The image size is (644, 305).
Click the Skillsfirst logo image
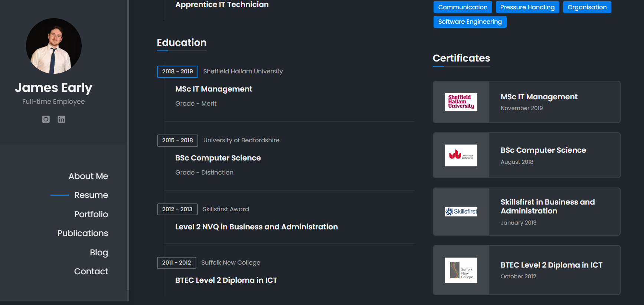pos(461,212)
